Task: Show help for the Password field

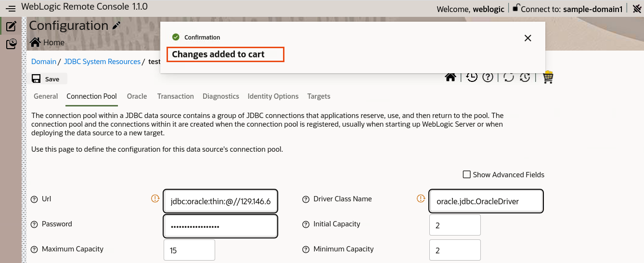Action: pyautogui.click(x=34, y=224)
